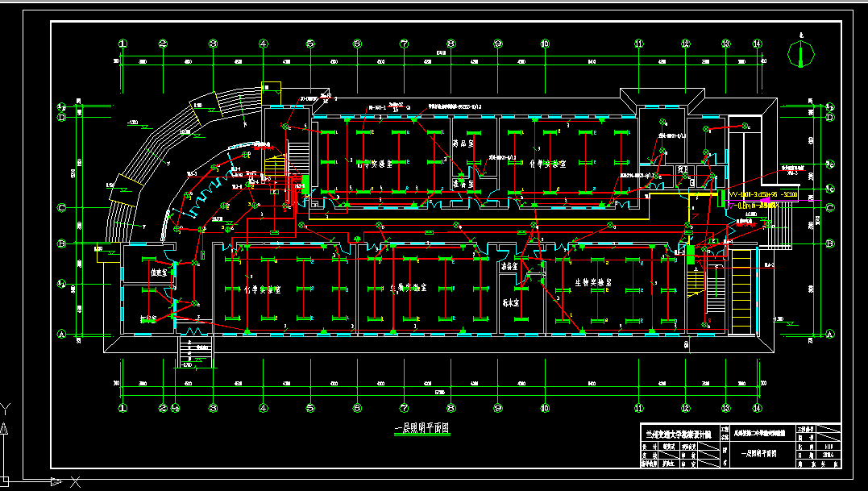This screenshot has width=868, height=491.
Task: Click design institute name in title block
Action: coord(679,434)
